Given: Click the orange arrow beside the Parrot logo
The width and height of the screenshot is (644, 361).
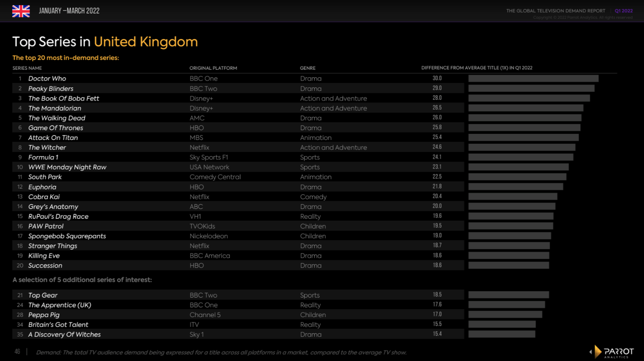Looking at the screenshot, I should click(597, 352).
